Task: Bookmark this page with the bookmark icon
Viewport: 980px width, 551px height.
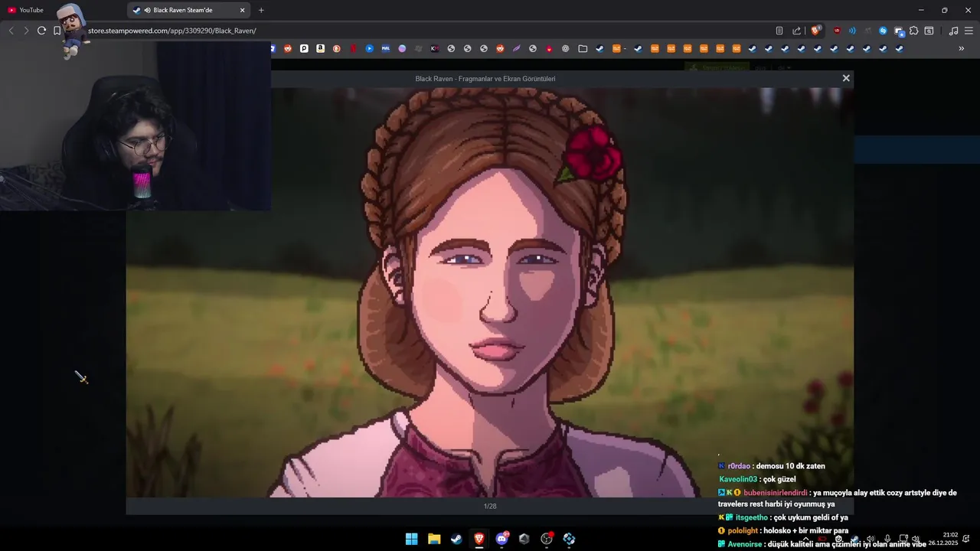Action: [57, 31]
